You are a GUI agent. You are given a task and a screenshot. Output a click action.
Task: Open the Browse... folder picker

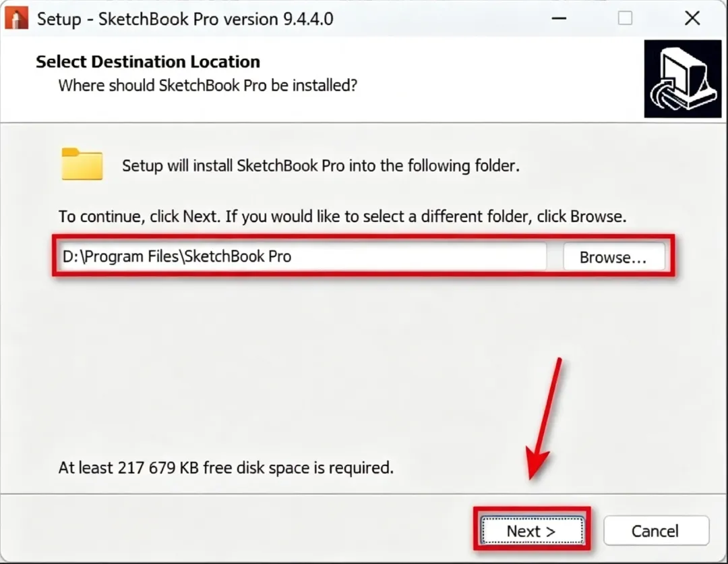click(613, 257)
